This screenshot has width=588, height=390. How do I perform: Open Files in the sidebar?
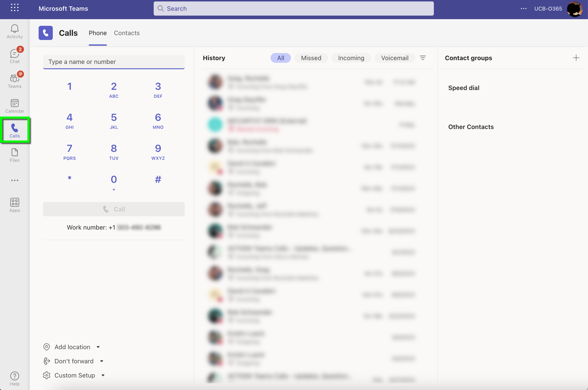click(15, 155)
